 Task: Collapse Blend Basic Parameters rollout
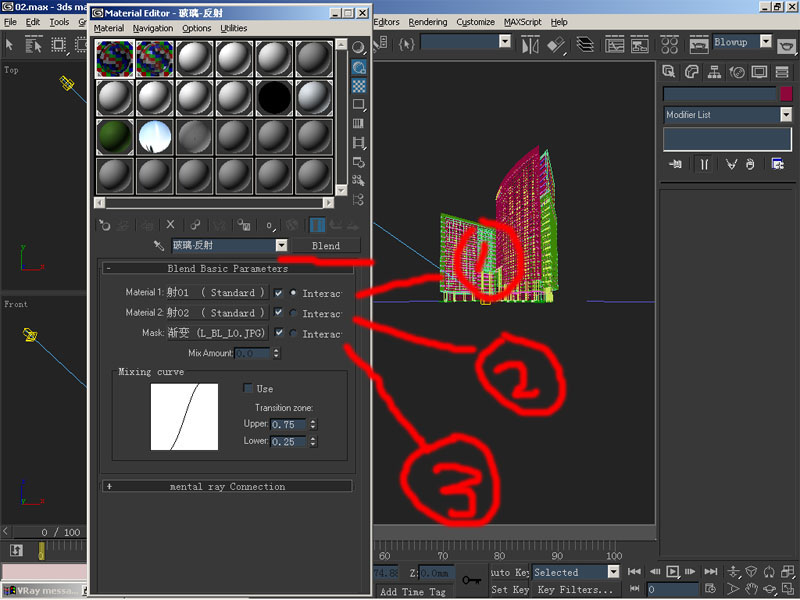pyautogui.click(x=228, y=268)
